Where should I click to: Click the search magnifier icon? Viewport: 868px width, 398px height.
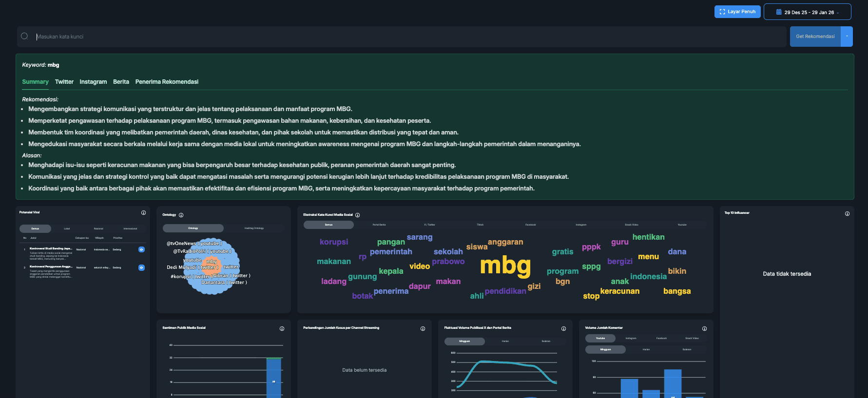point(24,36)
